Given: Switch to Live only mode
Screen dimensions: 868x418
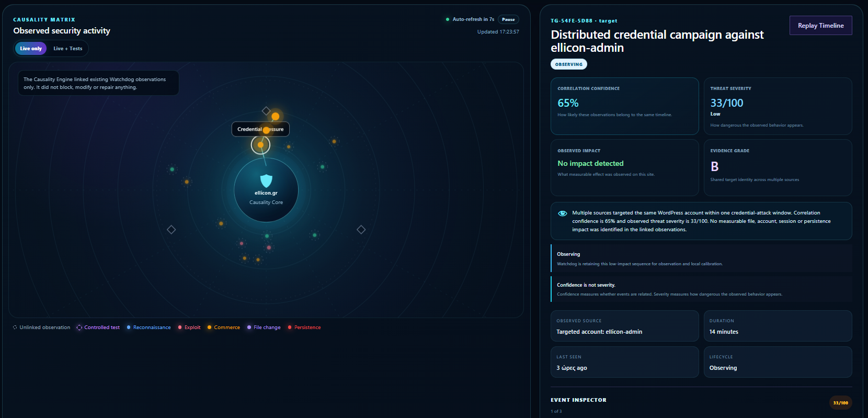Looking at the screenshot, I should pyautogui.click(x=31, y=49).
